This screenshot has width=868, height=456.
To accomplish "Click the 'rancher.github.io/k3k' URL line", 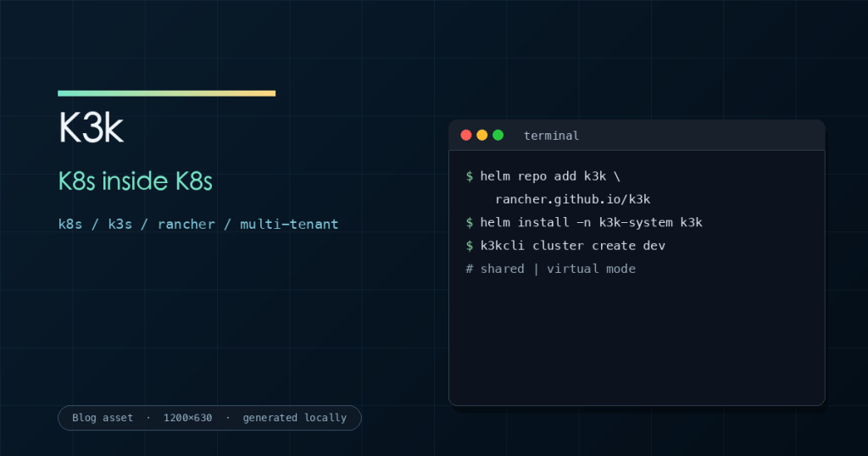I will pyautogui.click(x=573, y=199).
